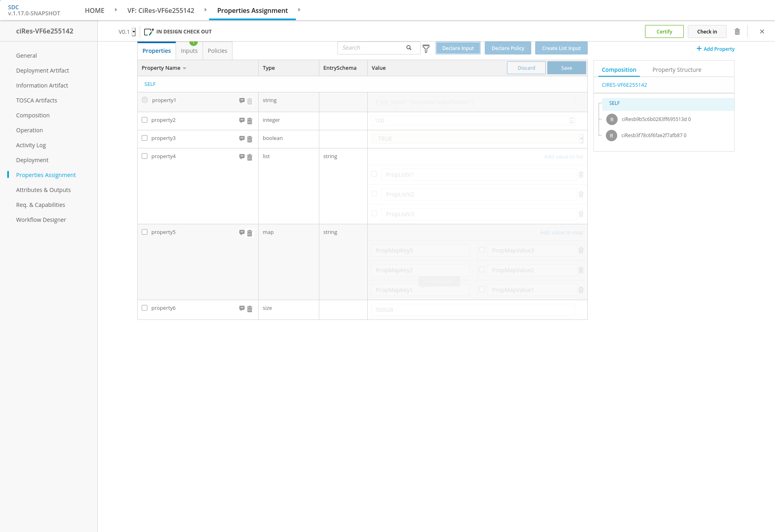Click the Check in button
The height and width of the screenshot is (532, 775).
[x=707, y=31]
